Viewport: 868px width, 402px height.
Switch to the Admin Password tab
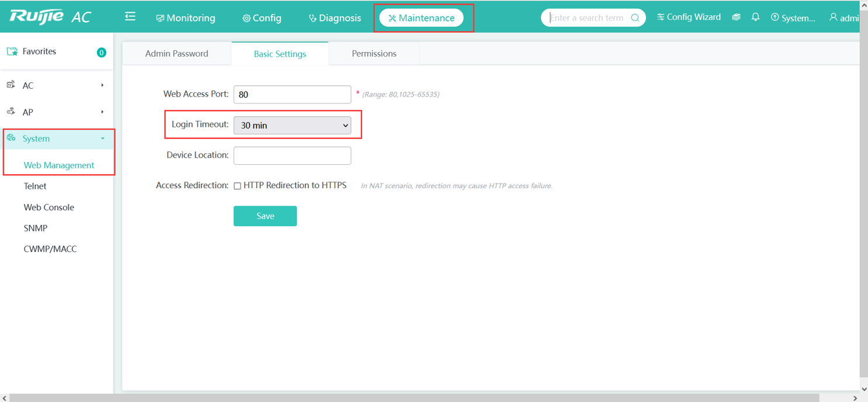pos(176,53)
